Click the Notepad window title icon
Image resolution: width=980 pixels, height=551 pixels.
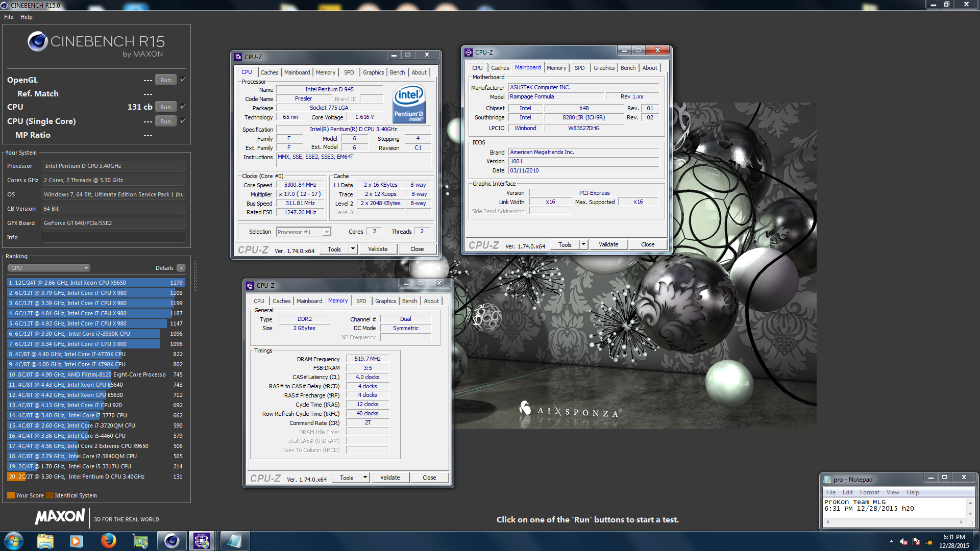pos(827,479)
